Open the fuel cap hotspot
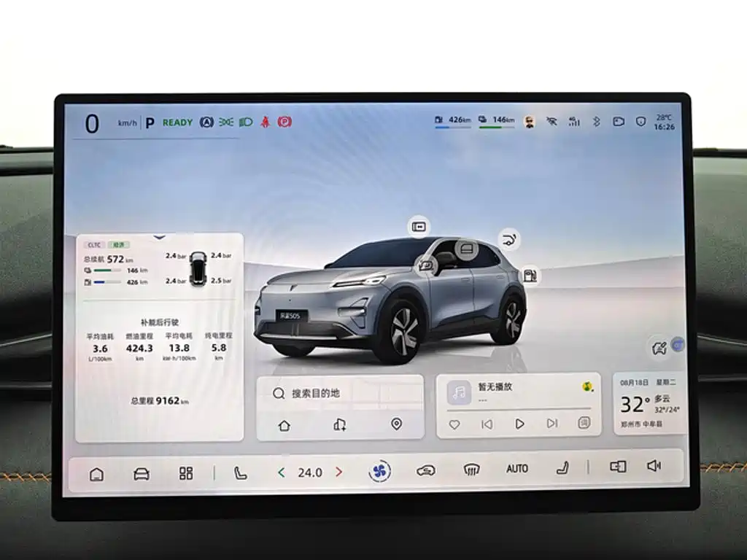The width and height of the screenshot is (747, 560). (x=530, y=275)
